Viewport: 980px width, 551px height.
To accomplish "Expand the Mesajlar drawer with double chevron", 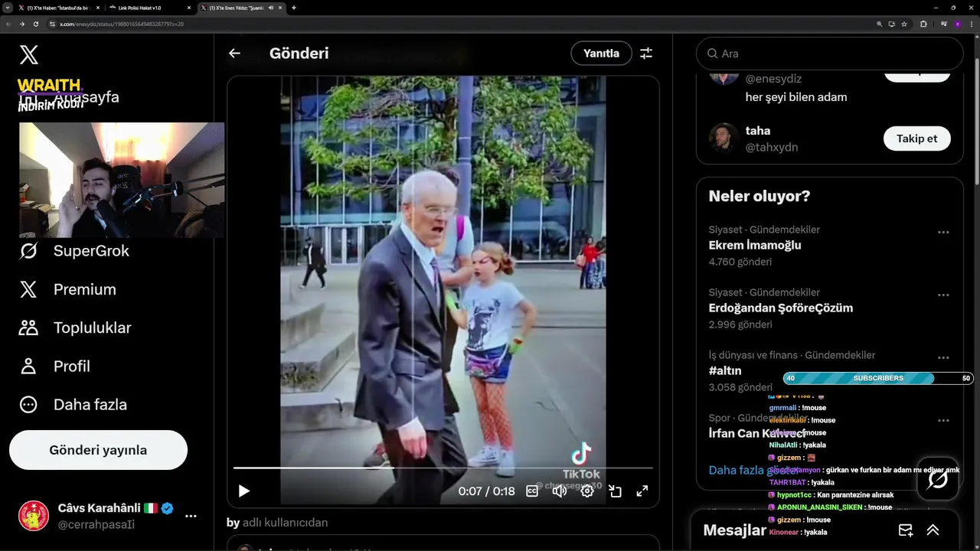I will 933,530.
